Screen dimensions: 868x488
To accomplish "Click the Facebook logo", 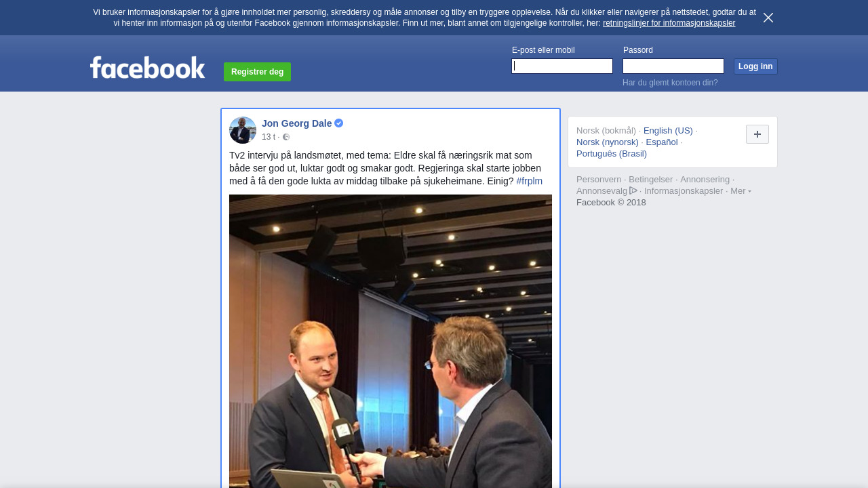I will [x=148, y=68].
